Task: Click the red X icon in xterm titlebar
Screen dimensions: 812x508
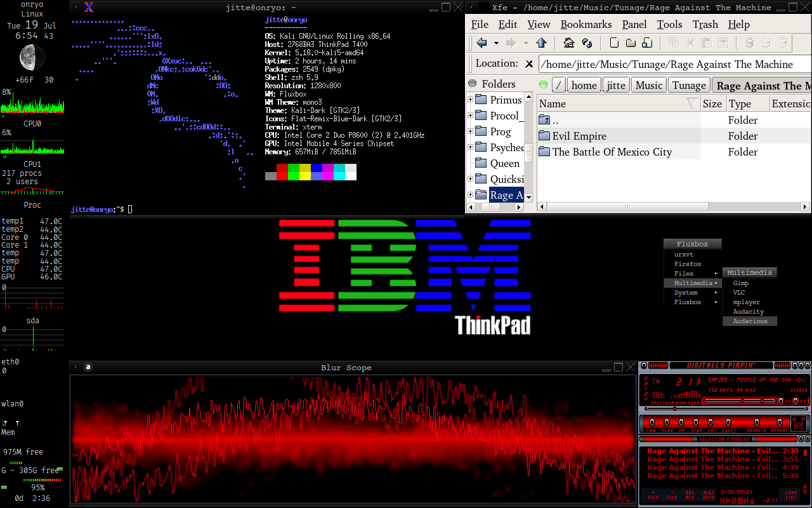Action: tap(89, 8)
